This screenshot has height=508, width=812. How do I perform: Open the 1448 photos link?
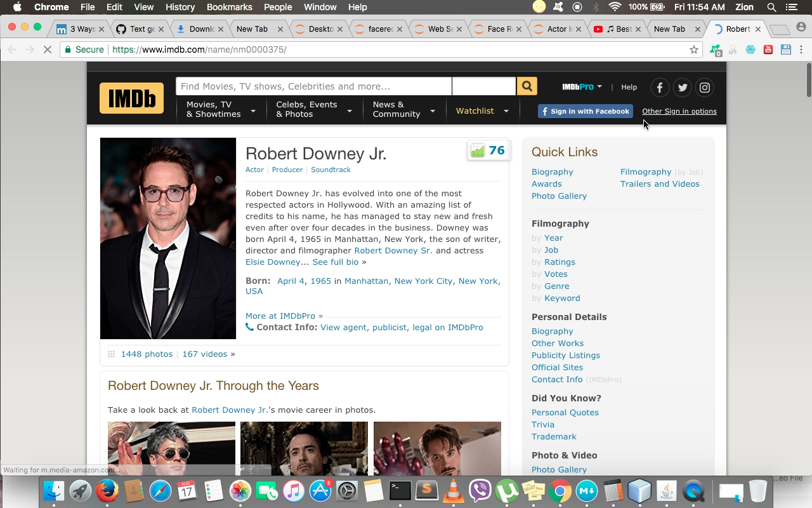tap(147, 354)
